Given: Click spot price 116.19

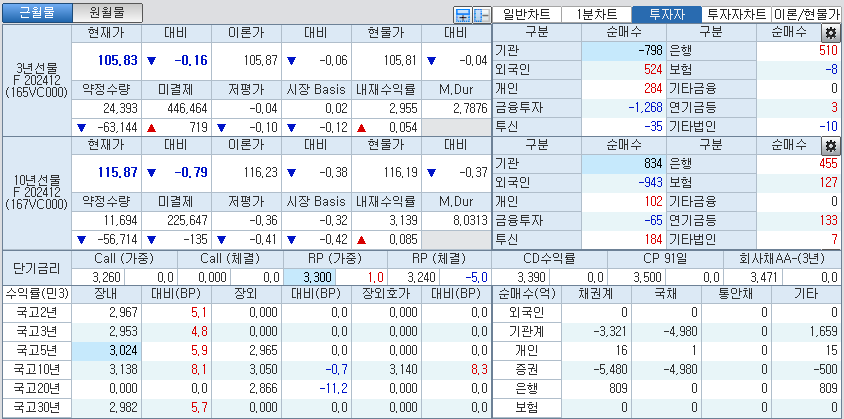Looking at the screenshot, I should click(386, 173).
